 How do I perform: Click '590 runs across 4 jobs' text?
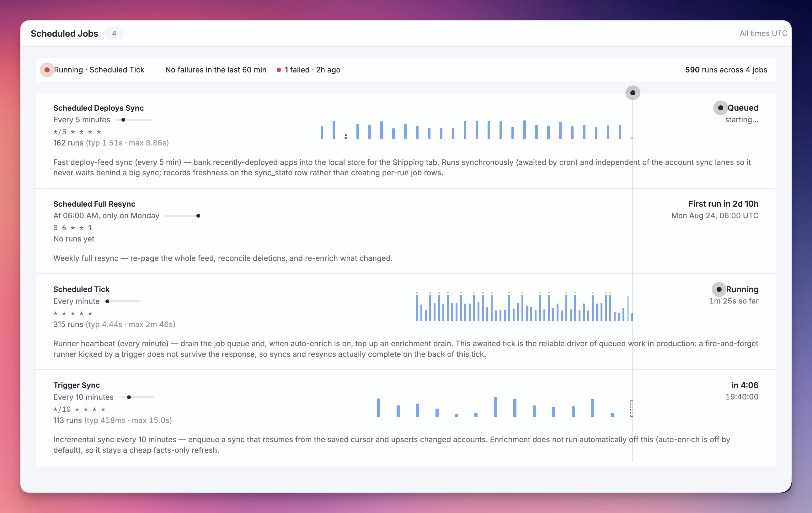(726, 70)
